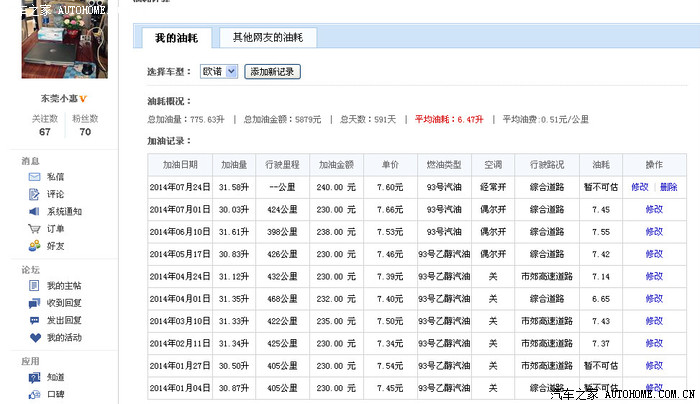Click the 评论 comments icon
Screen dimensions: 700x404
(35, 195)
